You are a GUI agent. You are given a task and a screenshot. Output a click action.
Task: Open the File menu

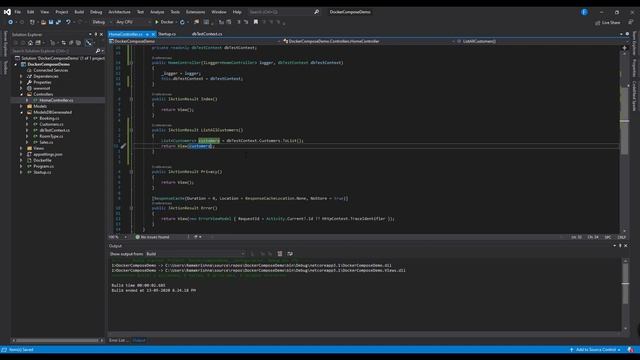18,12
